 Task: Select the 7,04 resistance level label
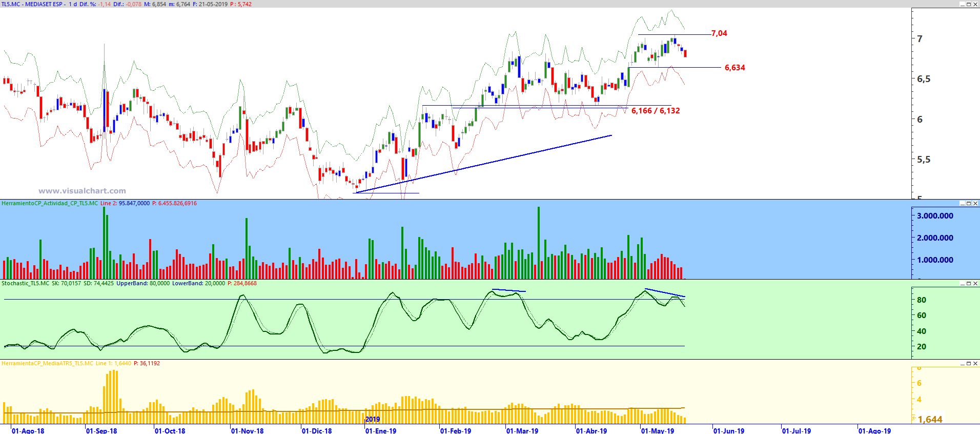coord(719,33)
